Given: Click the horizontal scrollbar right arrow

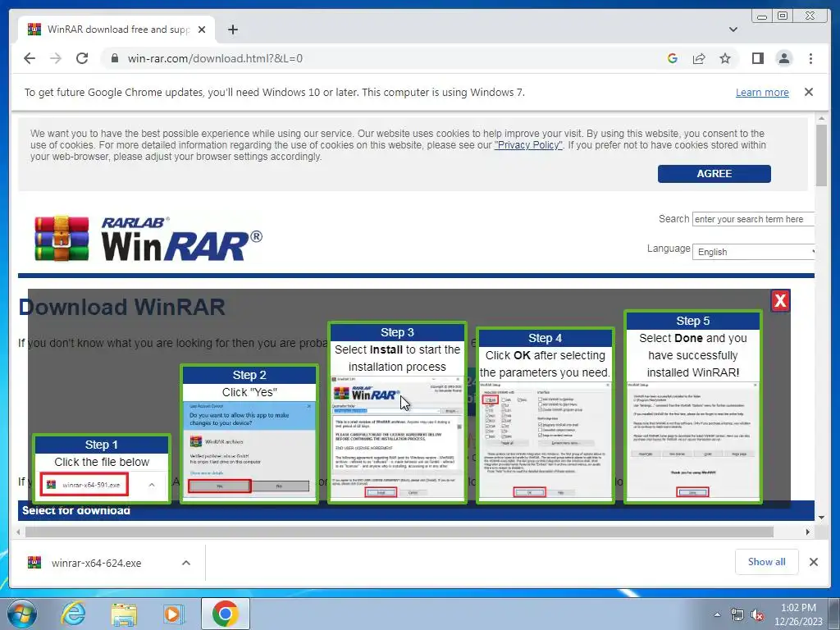Looking at the screenshot, I should point(808,532).
